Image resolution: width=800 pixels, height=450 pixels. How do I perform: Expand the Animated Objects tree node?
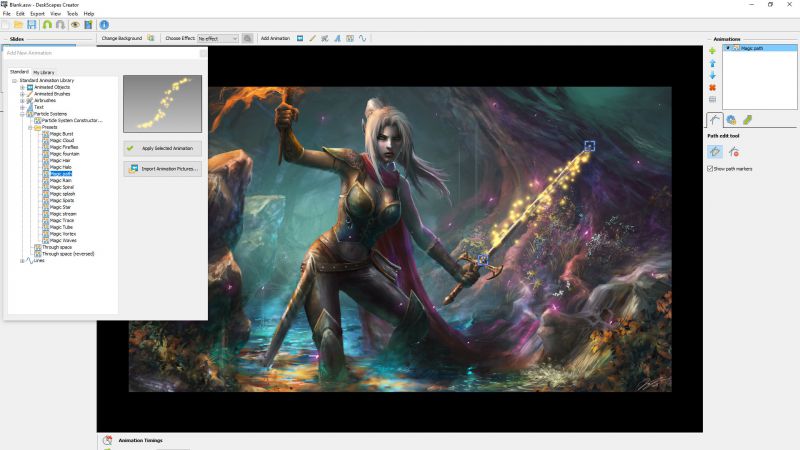22,87
